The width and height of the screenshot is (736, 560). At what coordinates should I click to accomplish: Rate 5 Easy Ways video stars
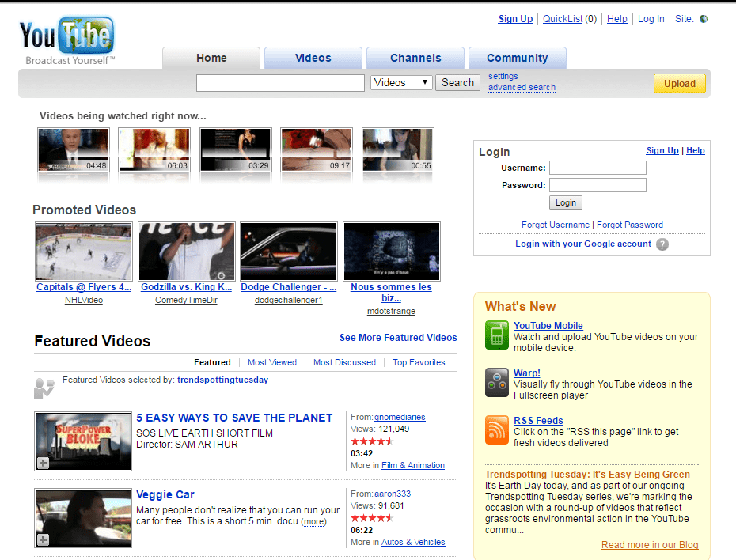(x=372, y=441)
